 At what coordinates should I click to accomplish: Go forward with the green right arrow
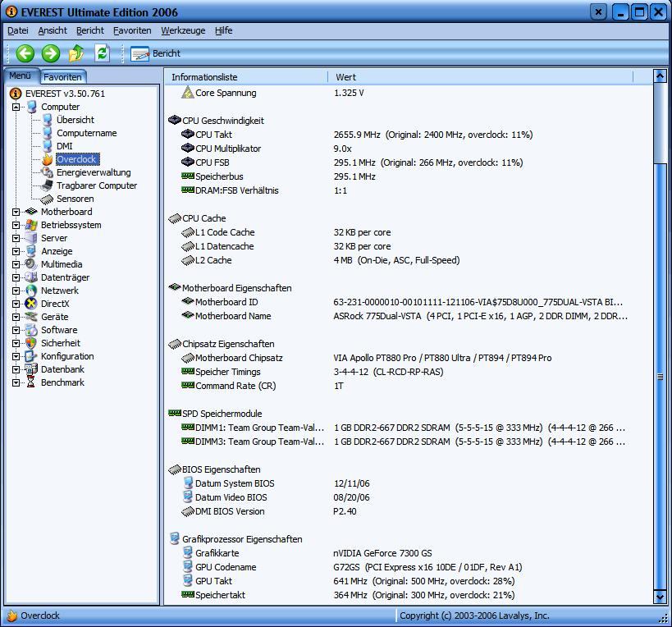51,53
